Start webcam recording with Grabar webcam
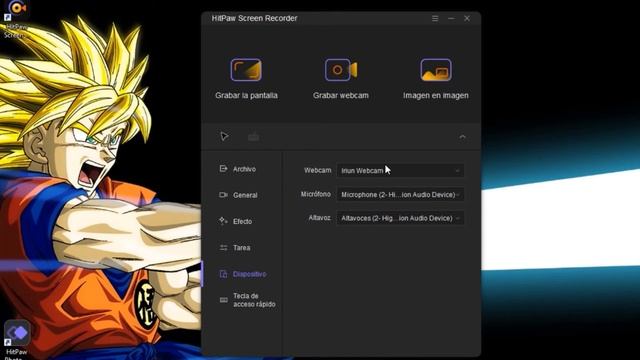 pyautogui.click(x=341, y=70)
